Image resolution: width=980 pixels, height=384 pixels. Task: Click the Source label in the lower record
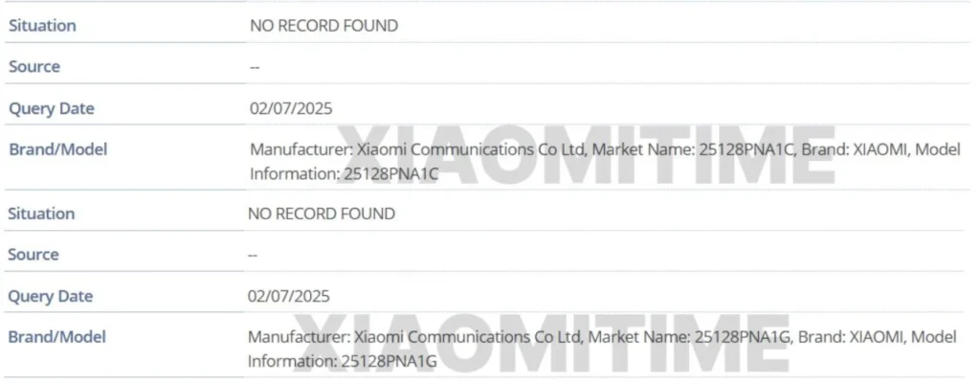coord(33,255)
